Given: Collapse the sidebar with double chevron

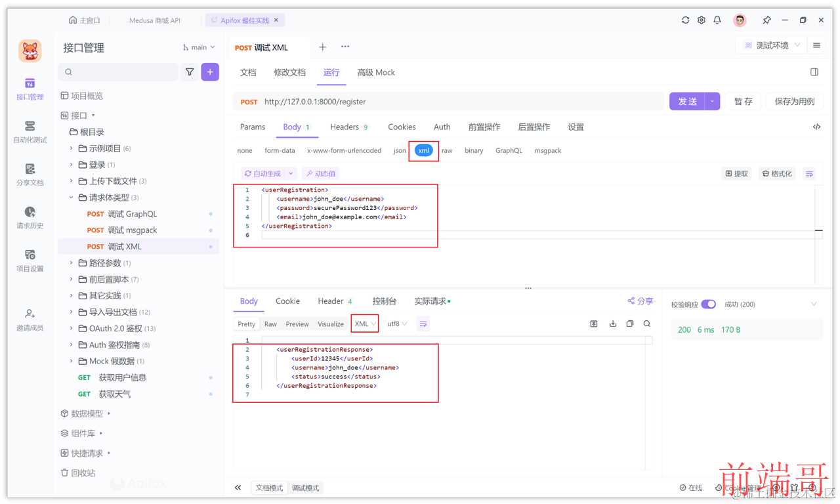Looking at the screenshot, I should tap(238, 488).
